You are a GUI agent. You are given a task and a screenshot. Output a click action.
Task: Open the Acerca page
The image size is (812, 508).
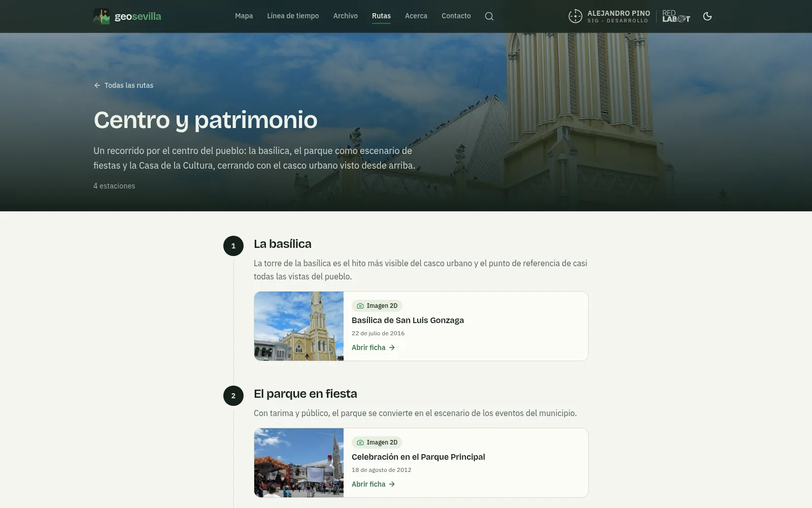416,16
